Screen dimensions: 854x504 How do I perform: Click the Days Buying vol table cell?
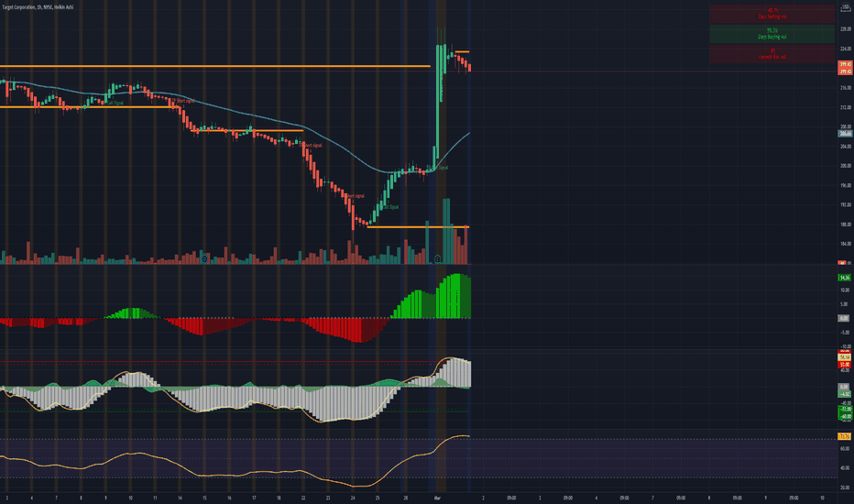tap(772, 34)
